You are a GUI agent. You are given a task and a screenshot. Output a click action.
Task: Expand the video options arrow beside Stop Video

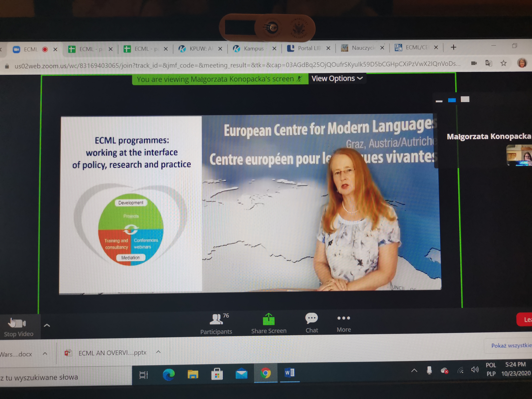coord(47,325)
